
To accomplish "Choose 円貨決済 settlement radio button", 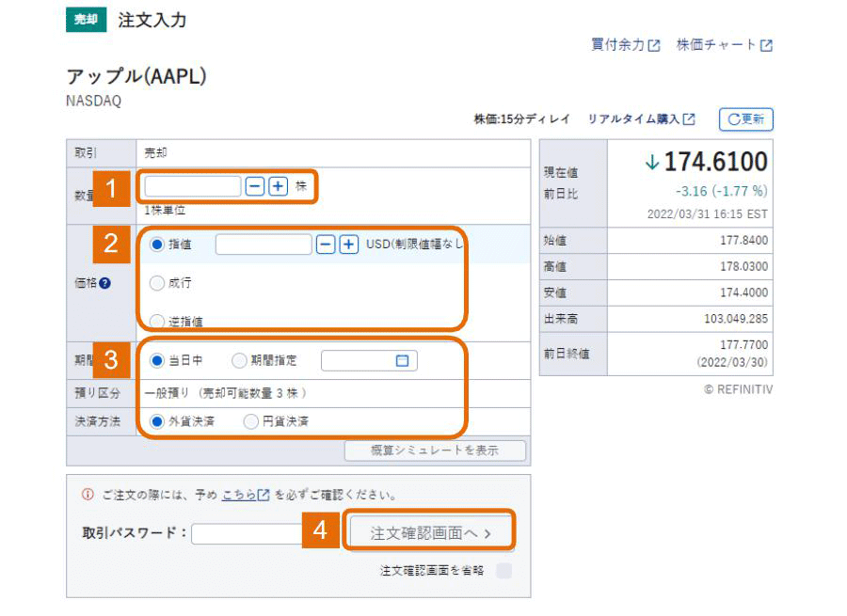I will click(250, 421).
